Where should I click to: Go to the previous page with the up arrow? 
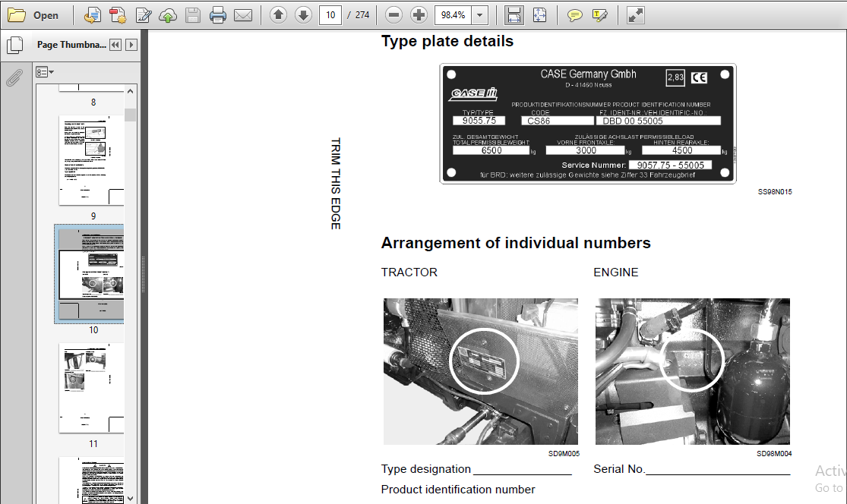pos(278,15)
